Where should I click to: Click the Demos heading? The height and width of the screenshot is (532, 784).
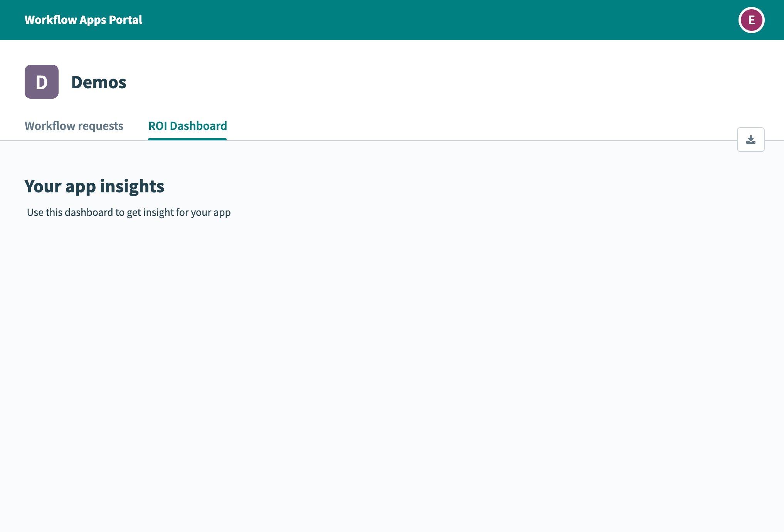coord(99,82)
